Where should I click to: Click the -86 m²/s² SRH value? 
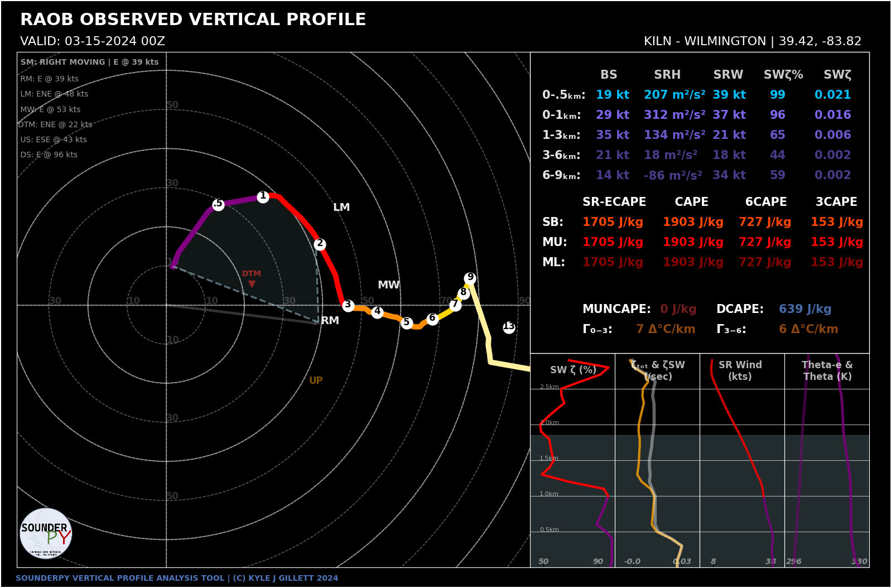tap(673, 175)
